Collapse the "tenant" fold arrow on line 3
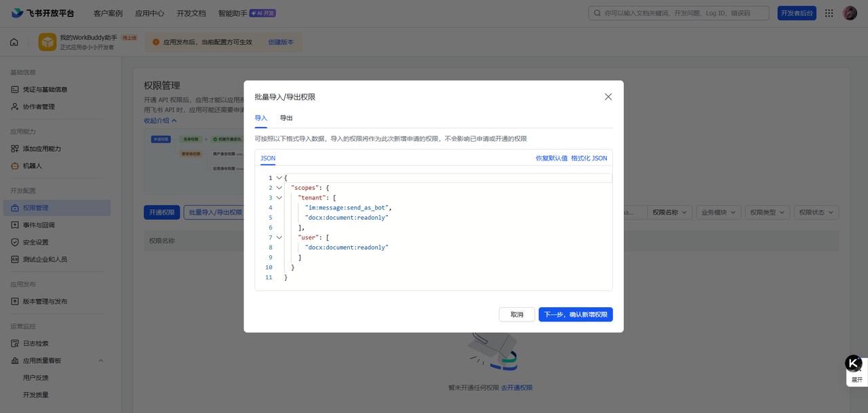 click(x=279, y=198)
